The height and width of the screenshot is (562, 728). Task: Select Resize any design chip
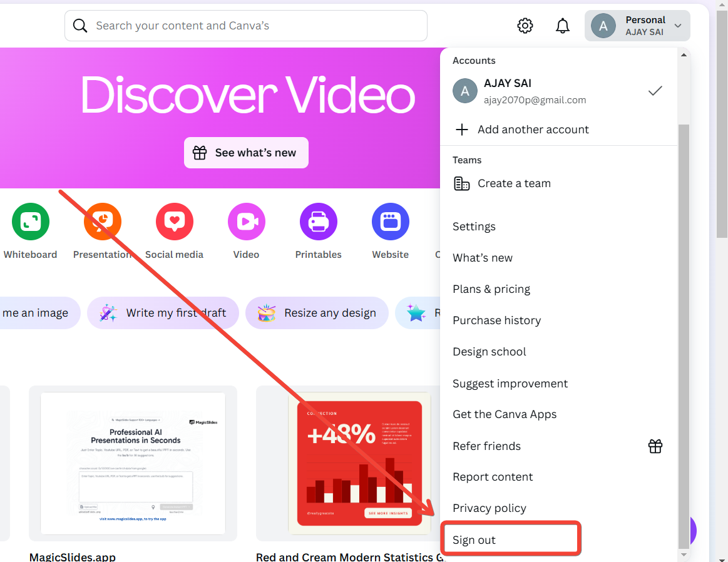(317, 313)
